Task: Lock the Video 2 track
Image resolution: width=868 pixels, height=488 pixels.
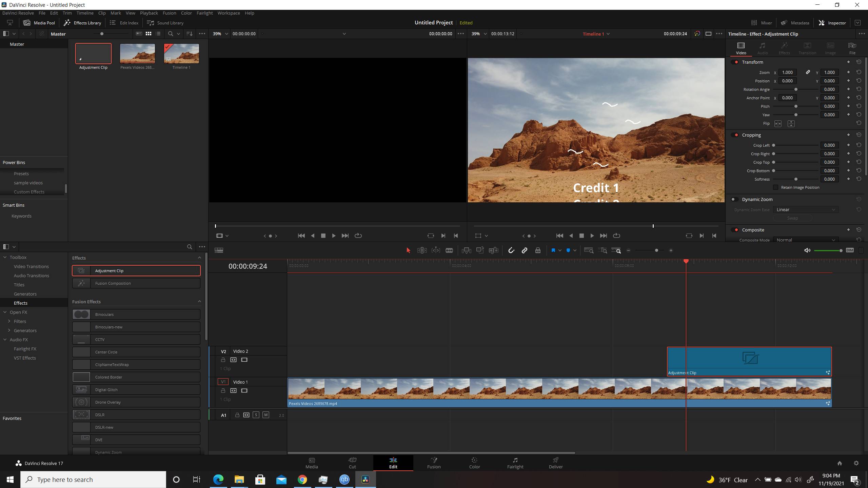Action: [x=223, y=360]
